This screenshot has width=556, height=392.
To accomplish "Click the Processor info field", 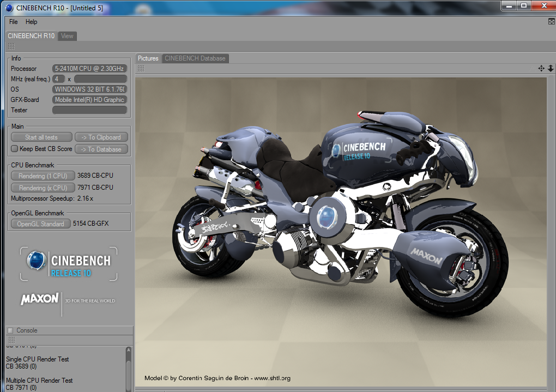I will point(90,69).
